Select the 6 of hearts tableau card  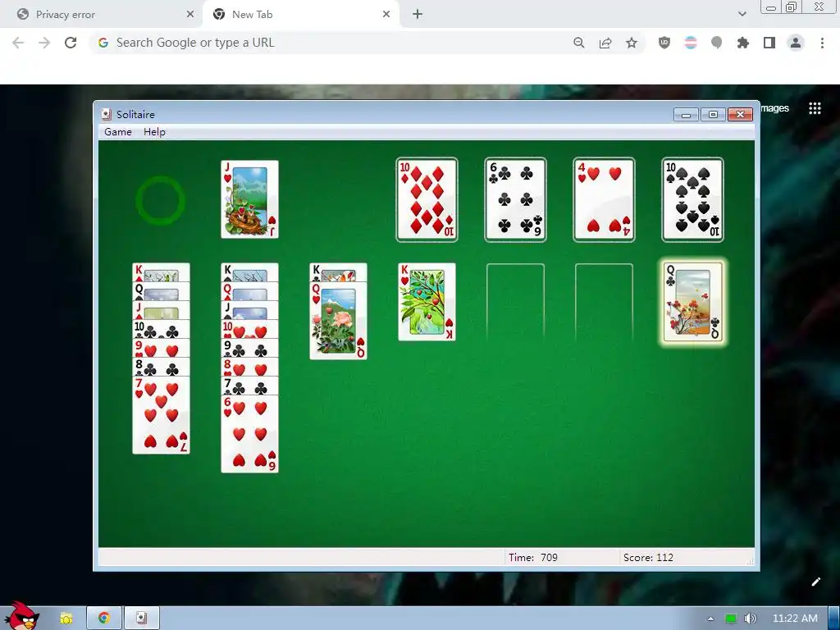[249, 434]
